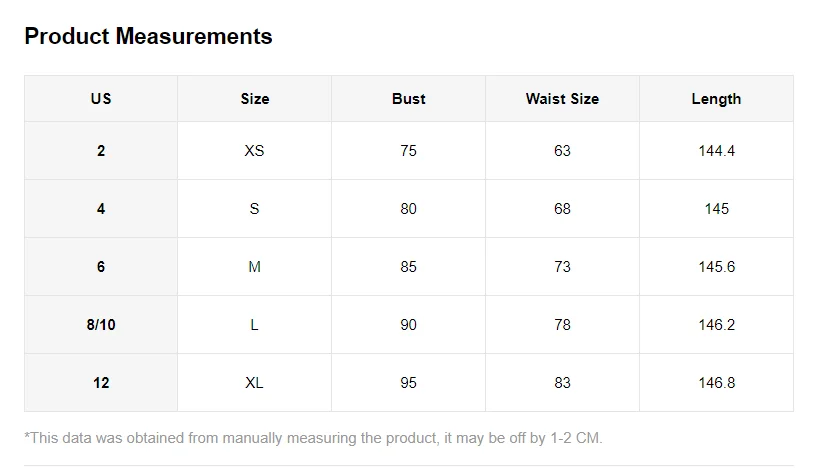Select the XL size cell
823x468 pixels.
(x=255, y=383)
